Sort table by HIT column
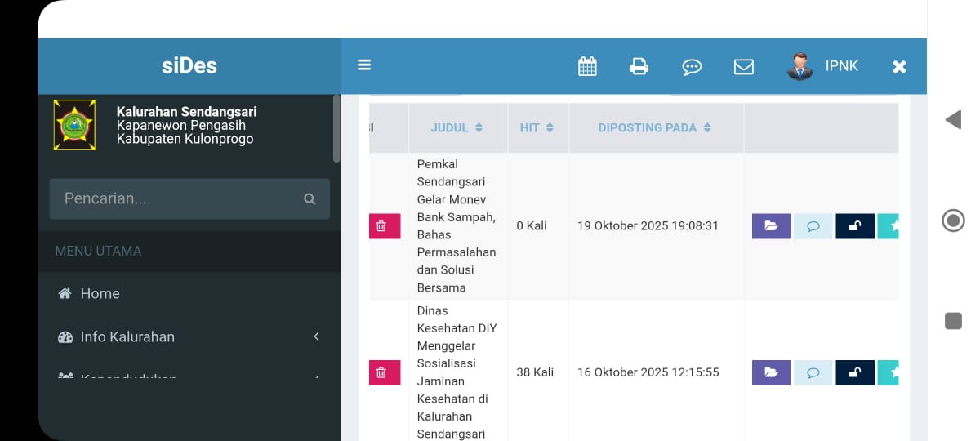This screenshot has width=980, height=441. click(x=537, y=128)
